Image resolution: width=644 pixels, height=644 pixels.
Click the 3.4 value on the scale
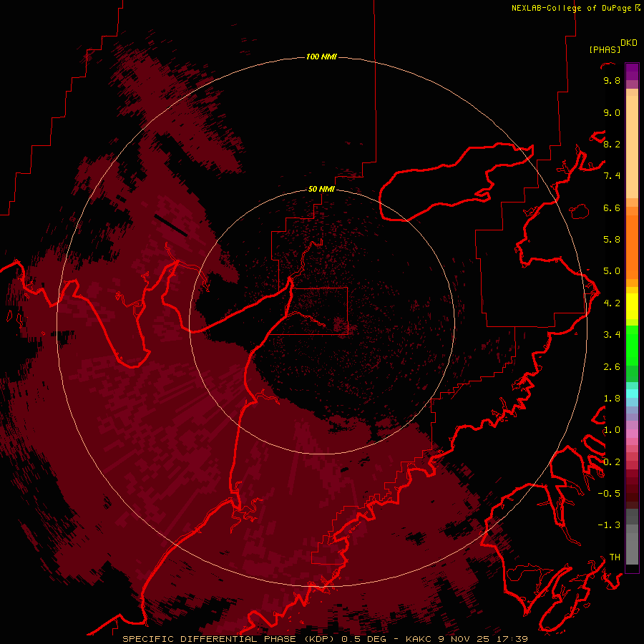point(612,335)
